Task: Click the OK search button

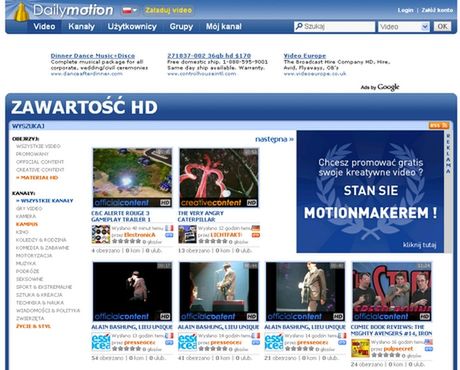Action: (x=442, y=26)
